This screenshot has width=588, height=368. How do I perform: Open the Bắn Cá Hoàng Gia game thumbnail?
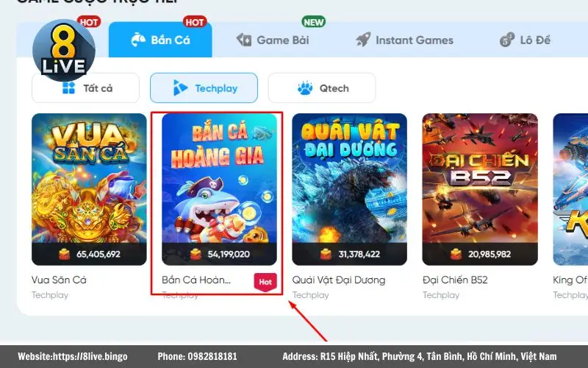219,189
